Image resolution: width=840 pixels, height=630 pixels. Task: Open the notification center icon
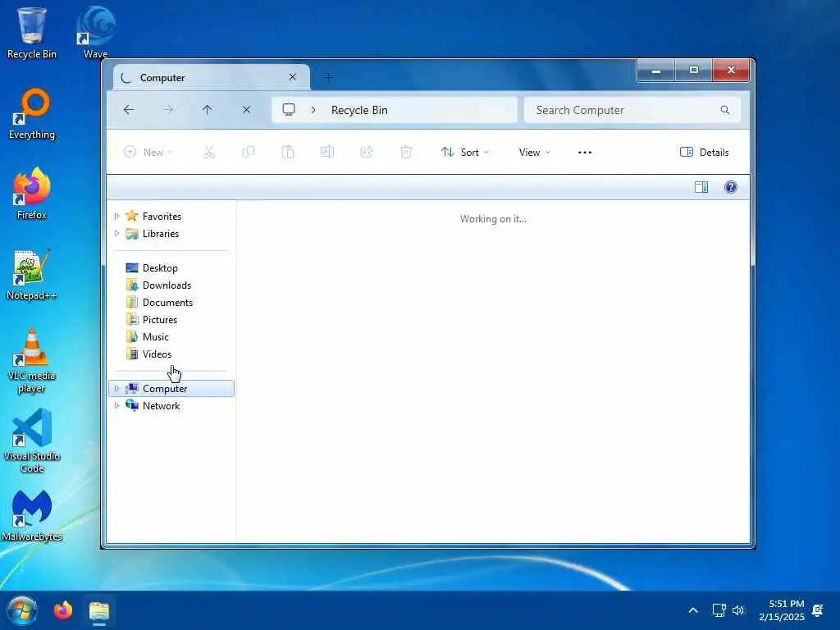click(x=818, y=610)
